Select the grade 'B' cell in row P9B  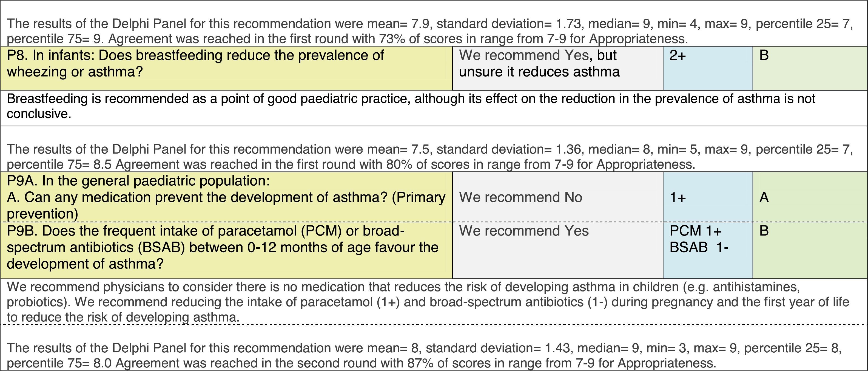point(764,231)
